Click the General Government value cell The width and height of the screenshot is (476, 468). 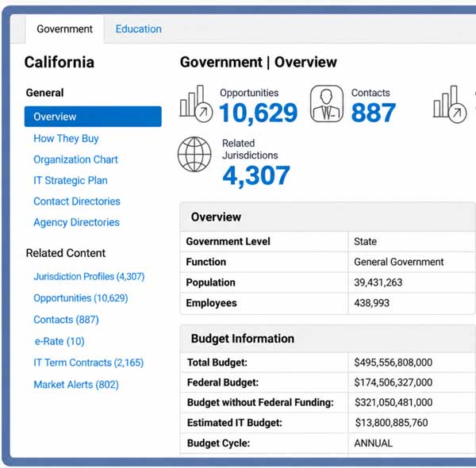coord(398,262)
